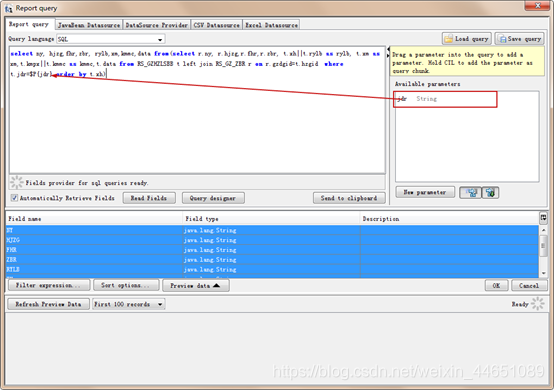Image resolution: width=554 pixels, height=390 pixels.
Task: Open the Query designer
Action: (213, 198)
